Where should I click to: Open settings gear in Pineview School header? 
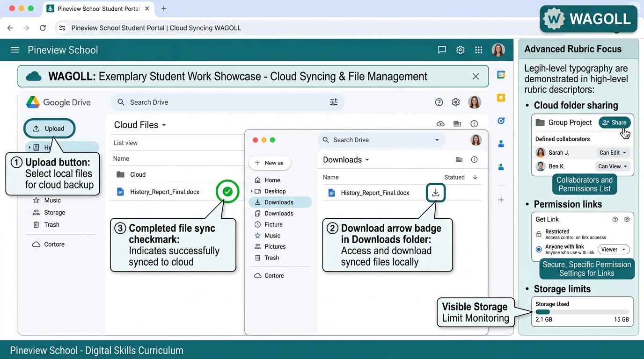(x=461, y=50)
